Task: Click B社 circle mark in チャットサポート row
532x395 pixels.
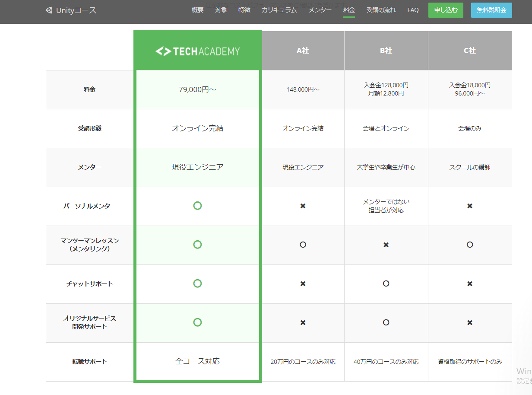Action: click(386, 284)
